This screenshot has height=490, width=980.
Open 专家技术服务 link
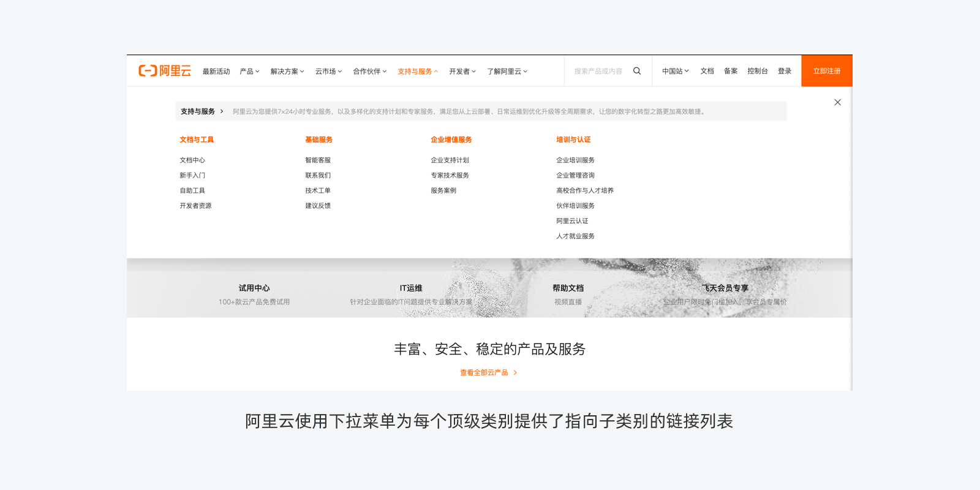tap(450, 175)
